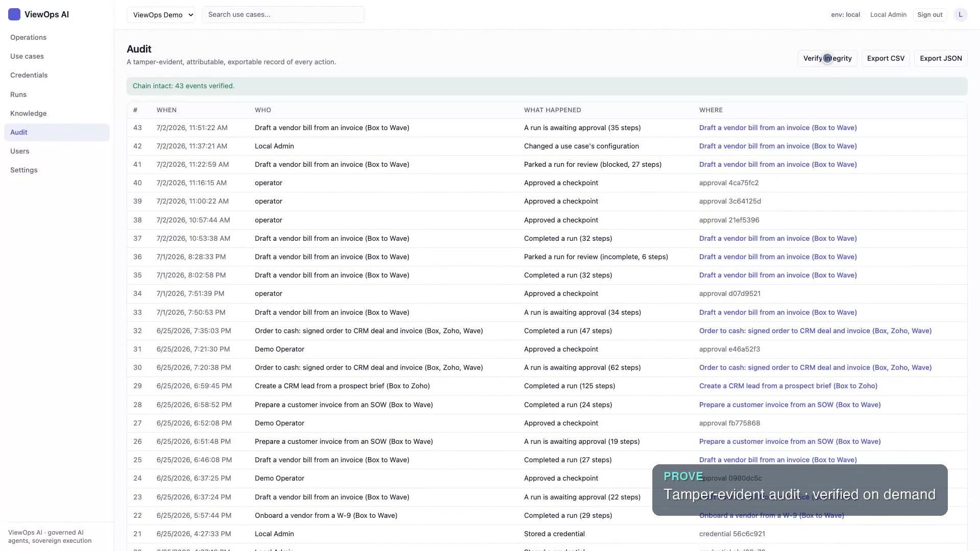Open customer invoice link in row 26

pos(790,441)
